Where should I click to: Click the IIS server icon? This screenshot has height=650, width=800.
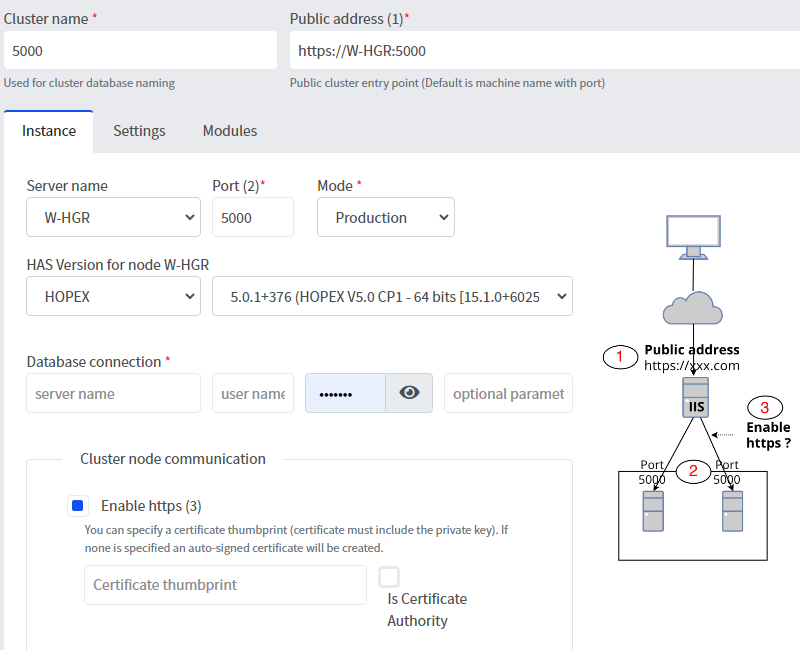(696, 399)
